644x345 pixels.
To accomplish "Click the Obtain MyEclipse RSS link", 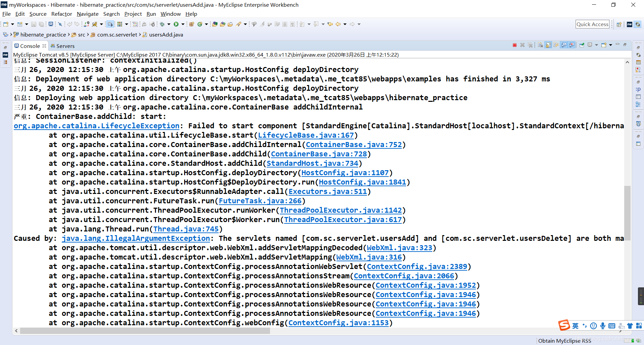I will [565, 341].
